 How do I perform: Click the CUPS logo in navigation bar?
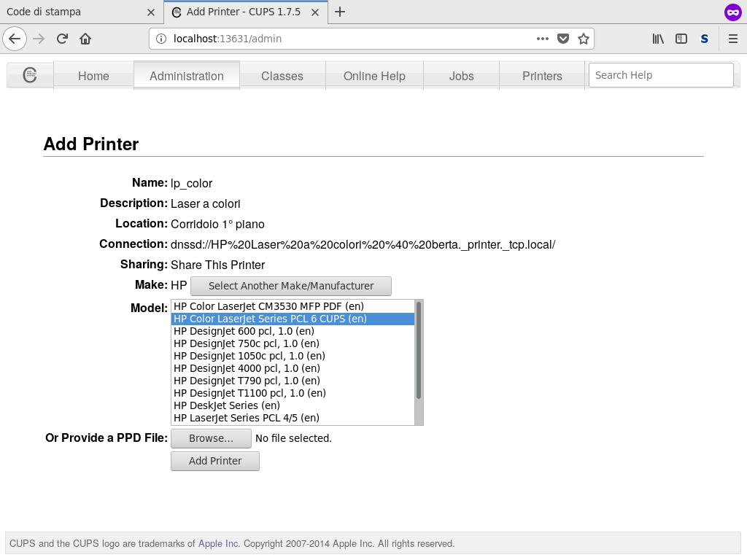click(x=30, y=75)
